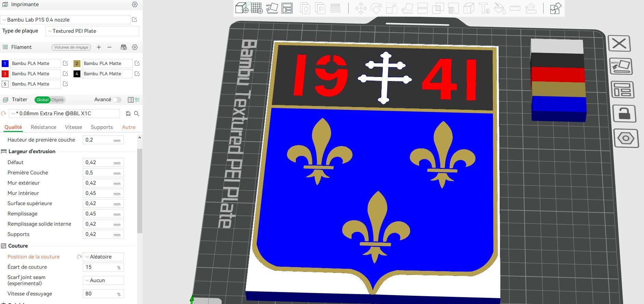This screenshot has width=644, height=304.
Task: Select the Cut tool icon
Action: (x=422, y=8)
